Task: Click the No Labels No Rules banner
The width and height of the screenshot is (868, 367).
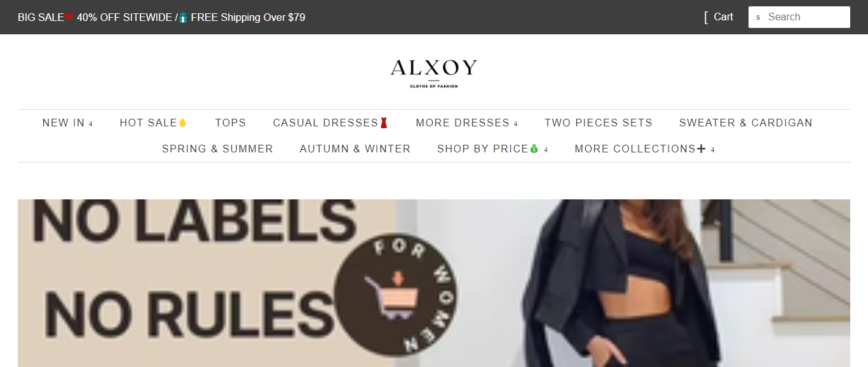Action: point(434,283)
